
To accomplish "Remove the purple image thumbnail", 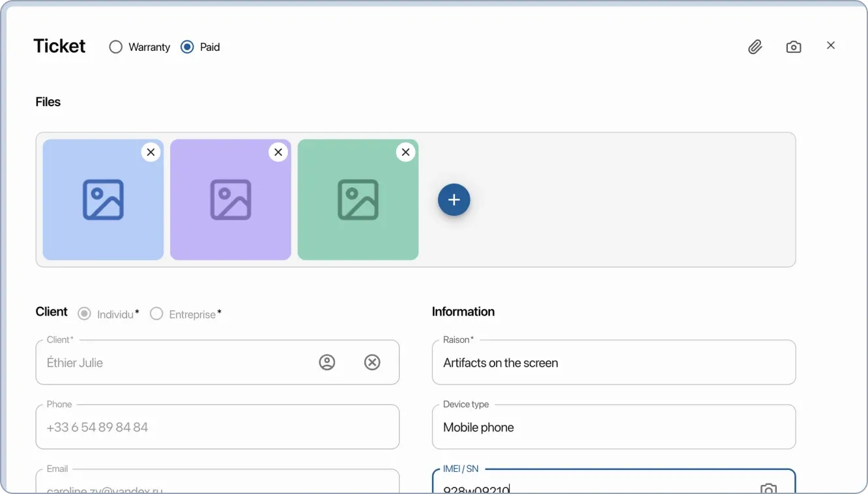I will [x=278, y=152].
